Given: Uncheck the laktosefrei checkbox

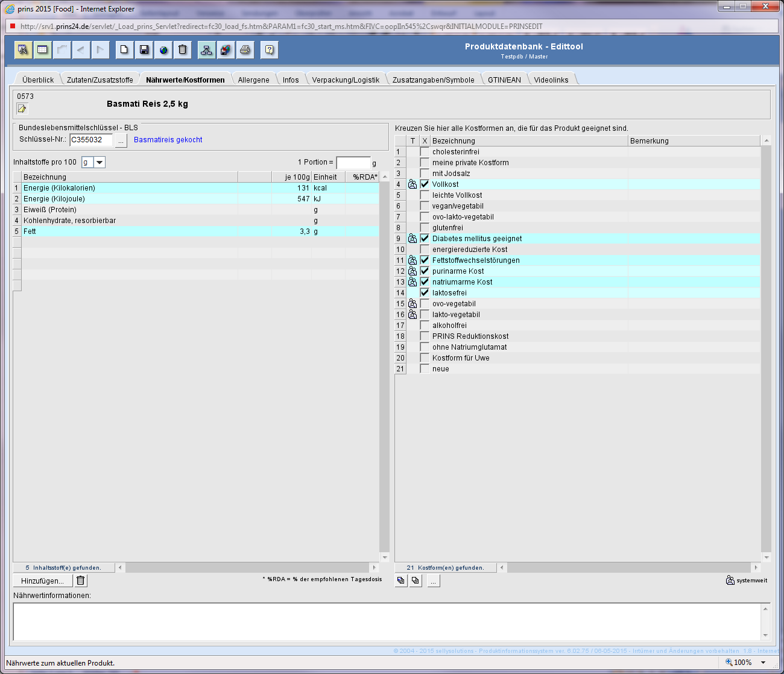Looking at the screenshot, I should (x=425, y=293).
